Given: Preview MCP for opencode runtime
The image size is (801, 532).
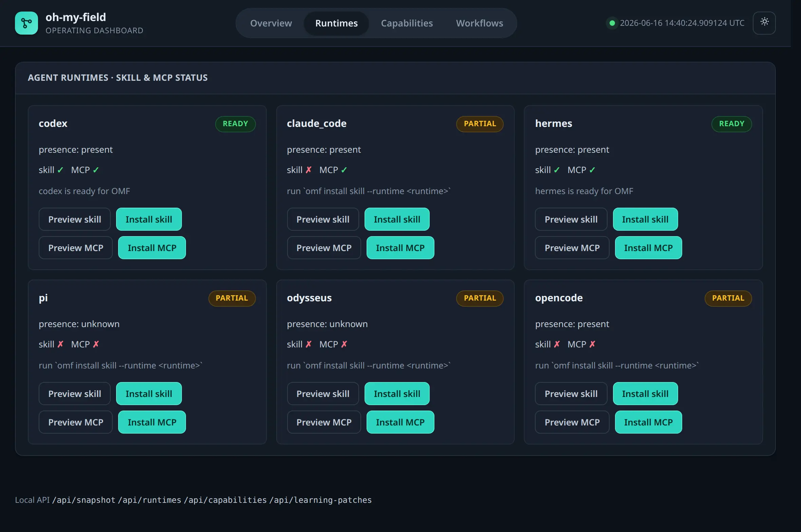Looking at the screenshot, I should (572, 422).
